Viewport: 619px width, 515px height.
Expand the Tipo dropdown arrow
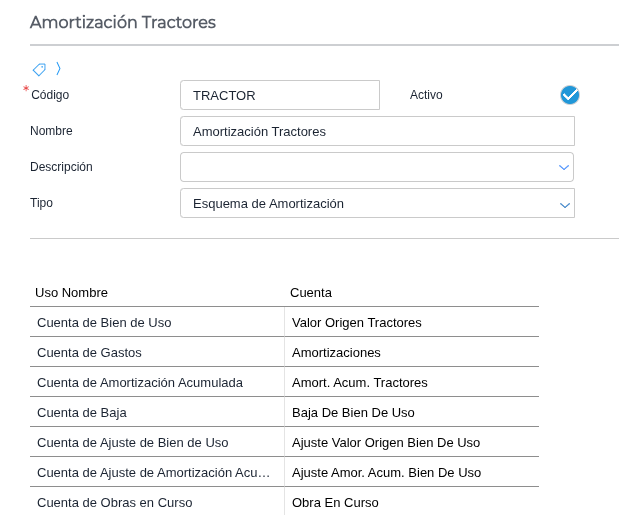coord(564,204)
